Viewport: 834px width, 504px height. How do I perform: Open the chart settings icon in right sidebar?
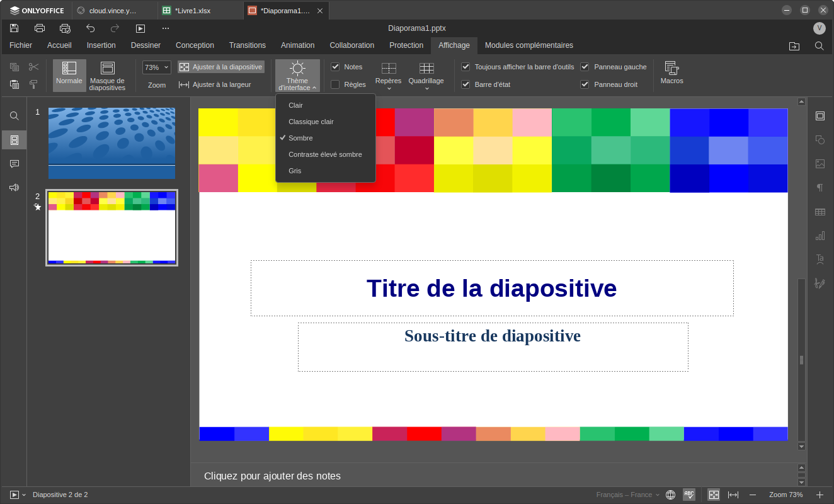coord(820,236)
